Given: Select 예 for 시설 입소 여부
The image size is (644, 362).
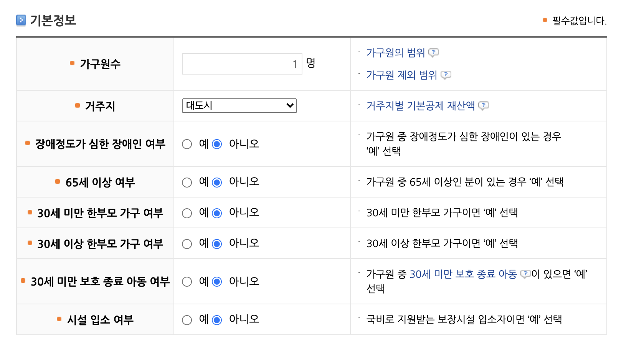Looking at the screenshot, I should (187, 319).
